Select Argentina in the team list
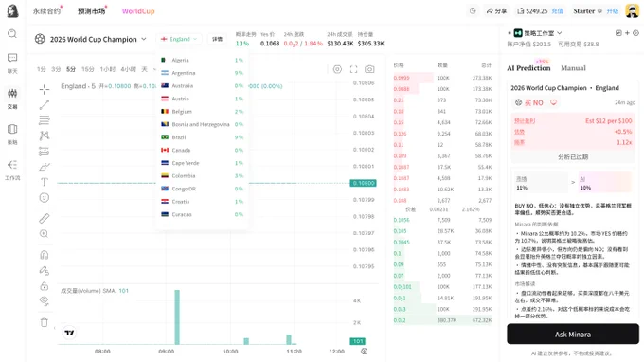 coord(203,73)
